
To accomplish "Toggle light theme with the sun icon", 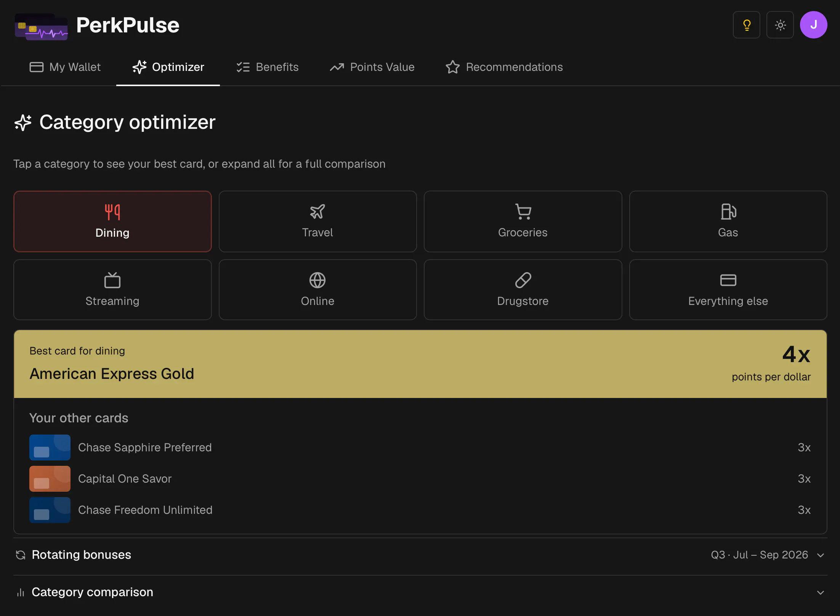I will tap(780, 25).
